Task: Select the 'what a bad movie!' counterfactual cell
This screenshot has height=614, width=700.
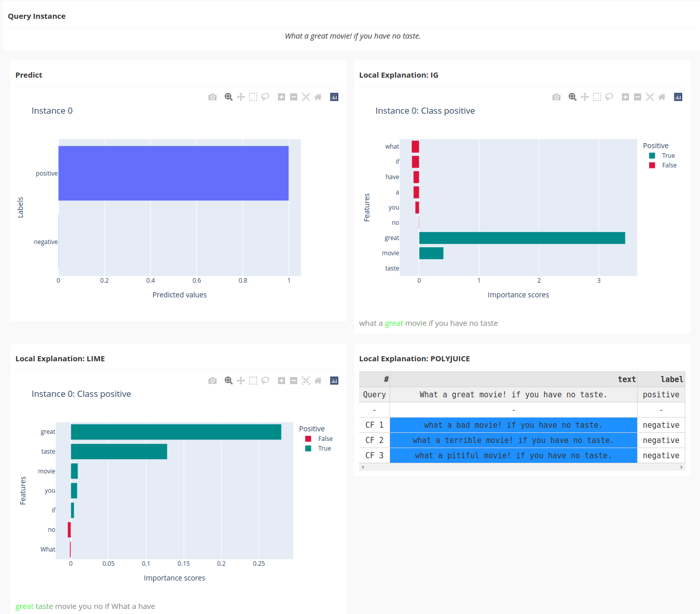Action: tap(513, 425)
